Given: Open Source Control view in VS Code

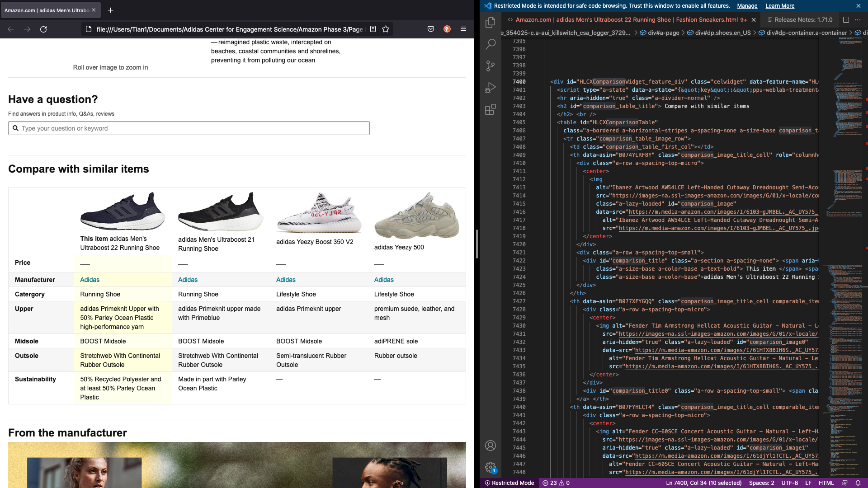Looking at the screenshot, I should pyautogui.click(x=491, y=66).
